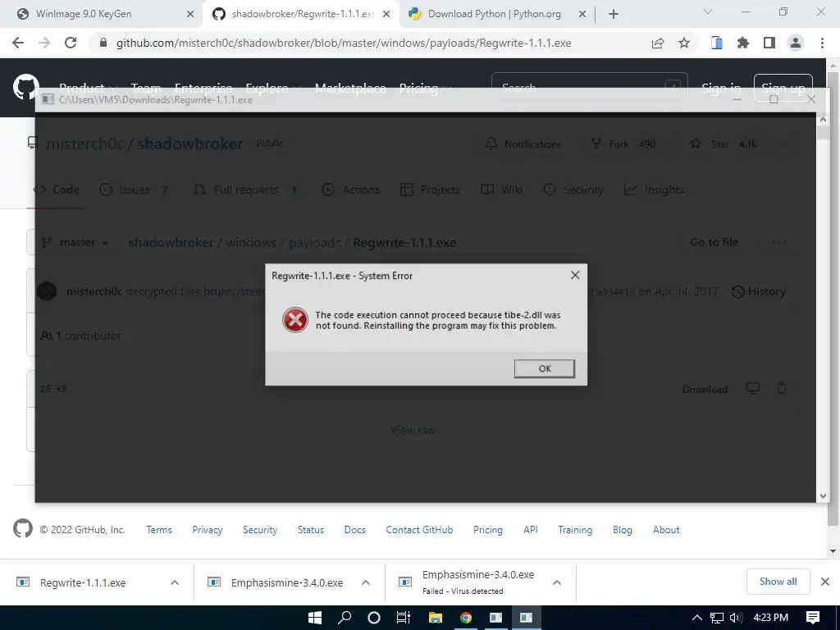This screenshot has width=840, height=630.
Task: Click the GitHub logo in header
Action: pyautogui.click(x=25, y=87)
